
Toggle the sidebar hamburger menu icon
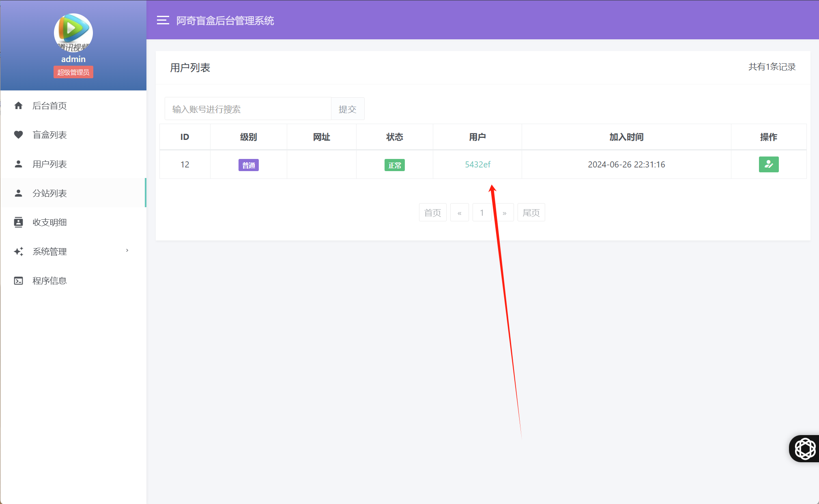click(163, 20)
